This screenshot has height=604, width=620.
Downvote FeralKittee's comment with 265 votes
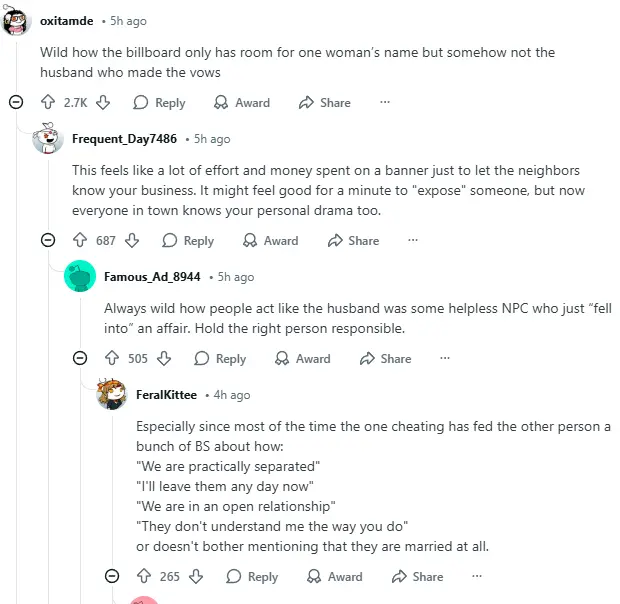click(196, 576)
